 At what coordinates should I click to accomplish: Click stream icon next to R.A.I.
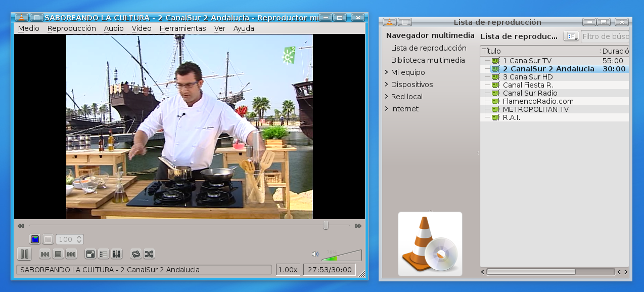pos(495,117)
